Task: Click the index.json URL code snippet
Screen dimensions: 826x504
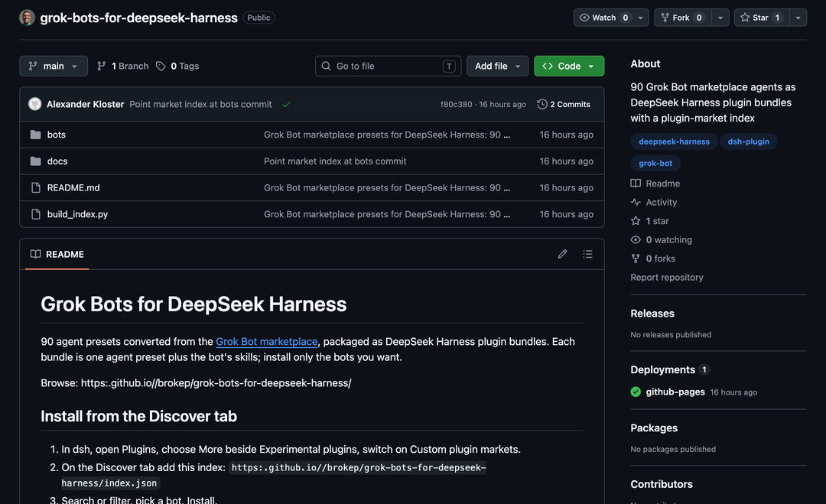Action: [274, 475]
